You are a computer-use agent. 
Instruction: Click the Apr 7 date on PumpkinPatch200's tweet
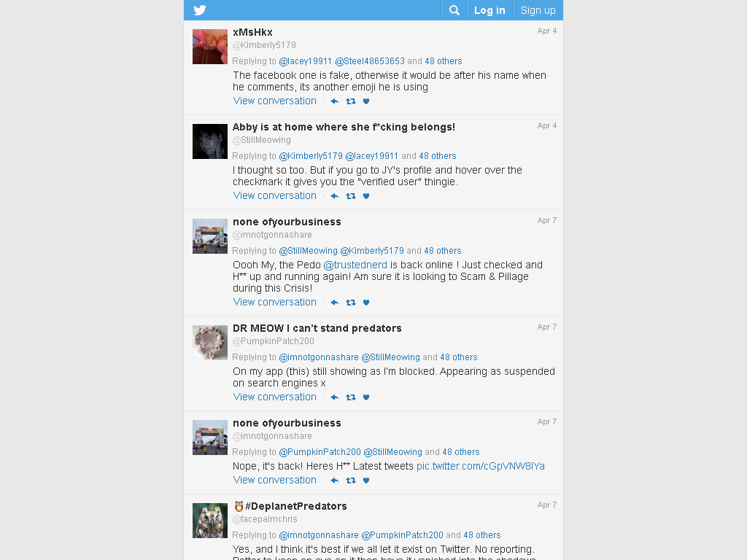tap(547, 327)
